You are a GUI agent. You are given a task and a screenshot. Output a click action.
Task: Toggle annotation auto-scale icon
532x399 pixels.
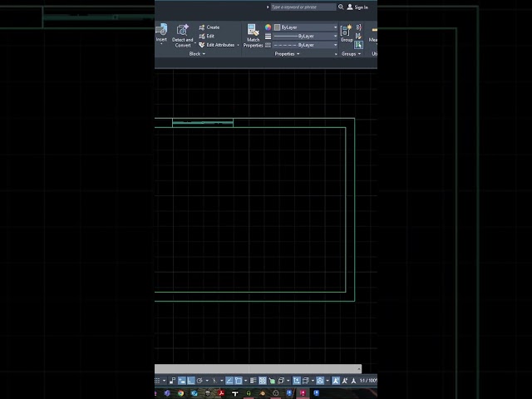point(344,381)
